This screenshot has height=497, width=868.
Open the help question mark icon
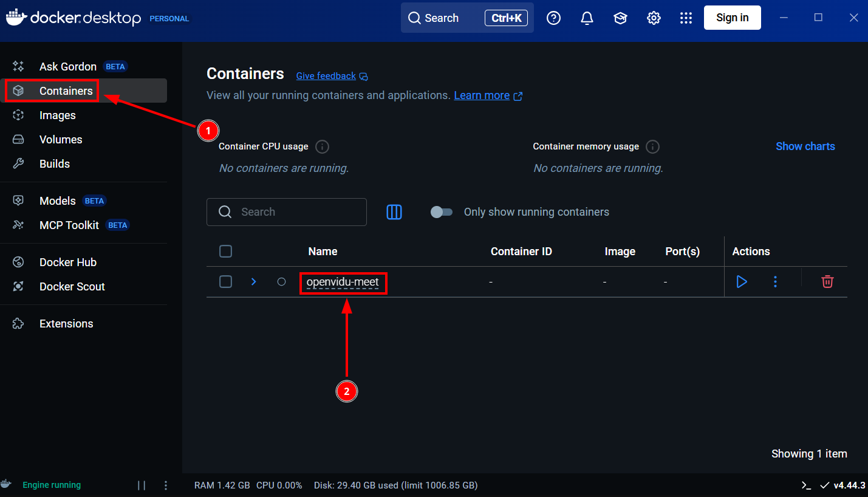pos(553,18)
